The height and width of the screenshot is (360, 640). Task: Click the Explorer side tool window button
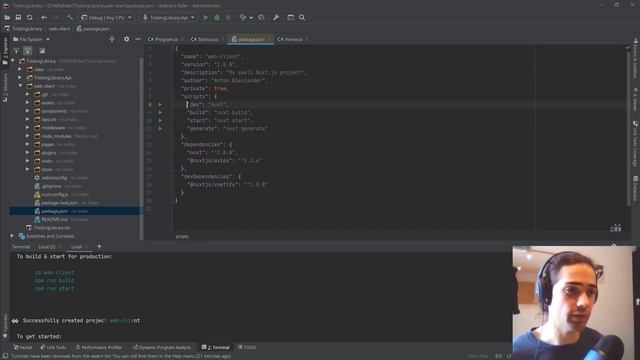[5, 51]
